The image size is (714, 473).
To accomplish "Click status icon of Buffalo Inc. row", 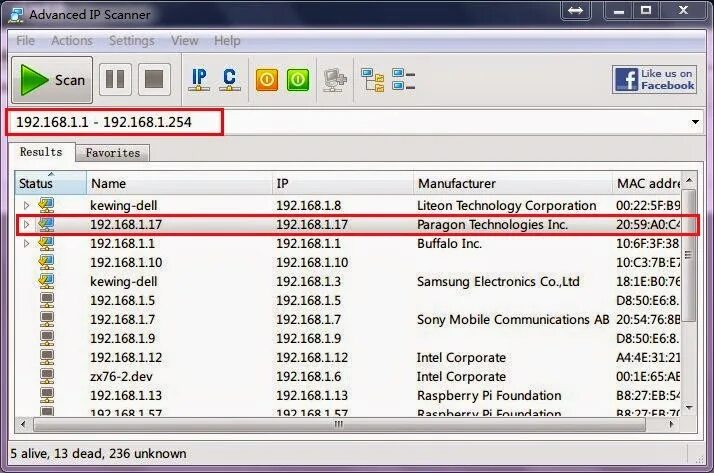I will [x=46, y=243].
